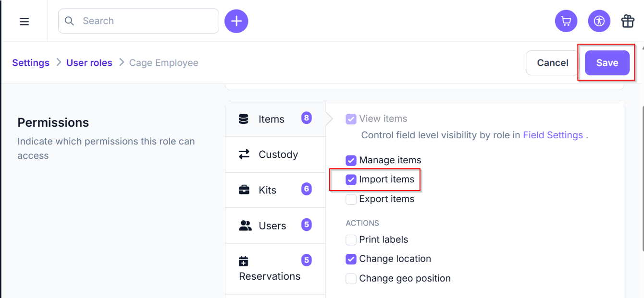644x298 pixels.
Task: Uncheck the Change location checkbox
Action: [351, 259]
